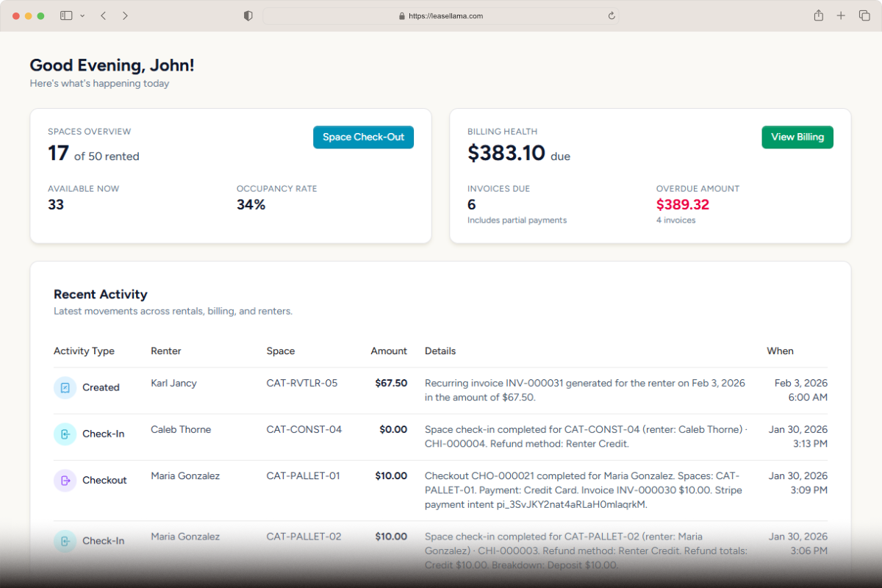Reload the page with the refresh icon
The height and width of the screenshot is (588, 882).
[x=611, y=15]
